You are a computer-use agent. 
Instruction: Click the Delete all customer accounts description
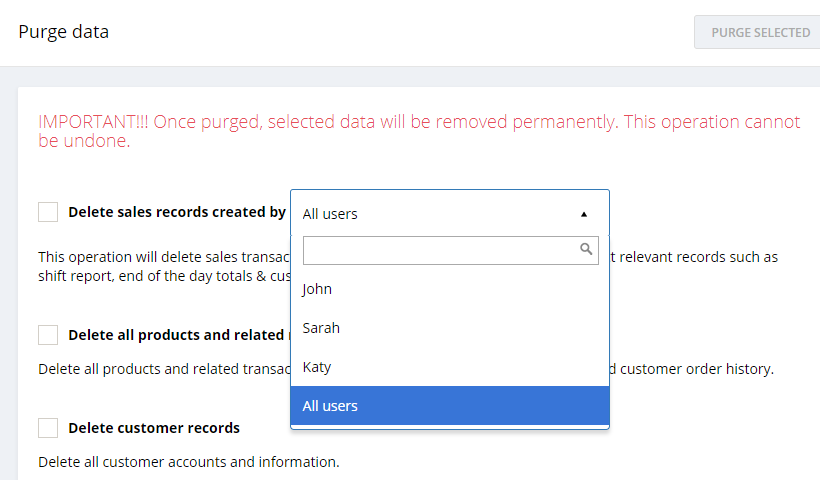[x=189, y=462]
